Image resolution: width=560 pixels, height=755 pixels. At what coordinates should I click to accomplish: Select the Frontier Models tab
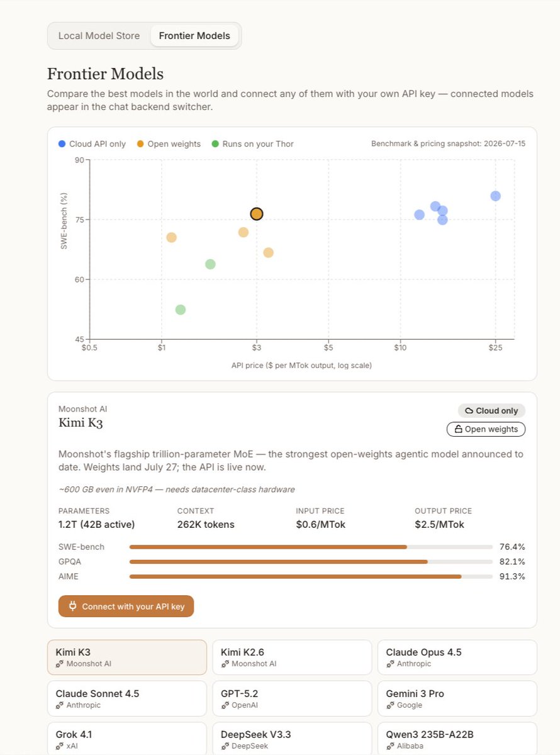pyautogui.click(x=194, y=36)
